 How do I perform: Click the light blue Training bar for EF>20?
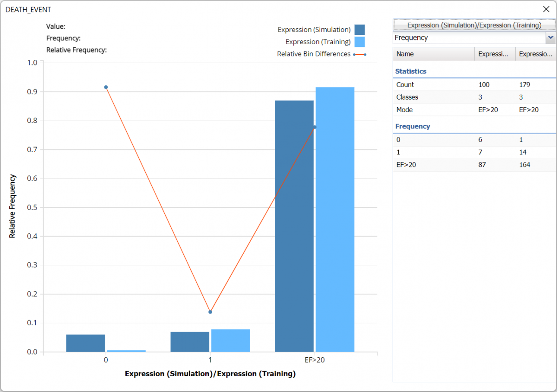point(335,220)
